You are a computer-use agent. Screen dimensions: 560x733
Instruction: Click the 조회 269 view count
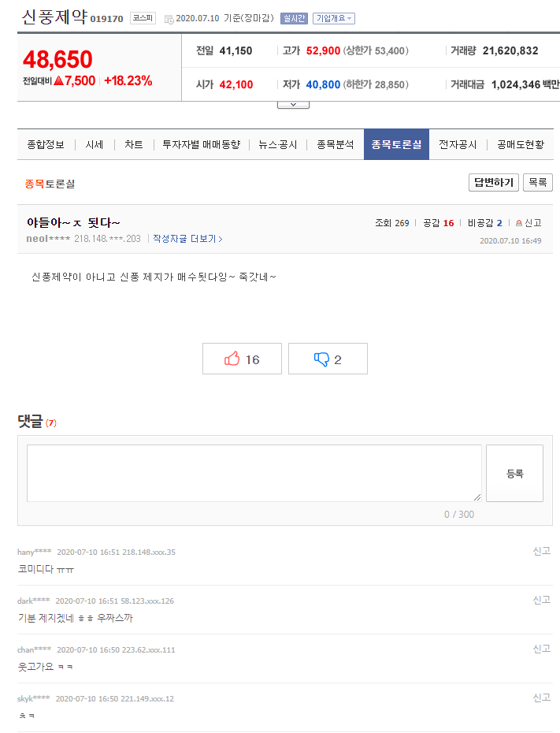coord(392,223)
